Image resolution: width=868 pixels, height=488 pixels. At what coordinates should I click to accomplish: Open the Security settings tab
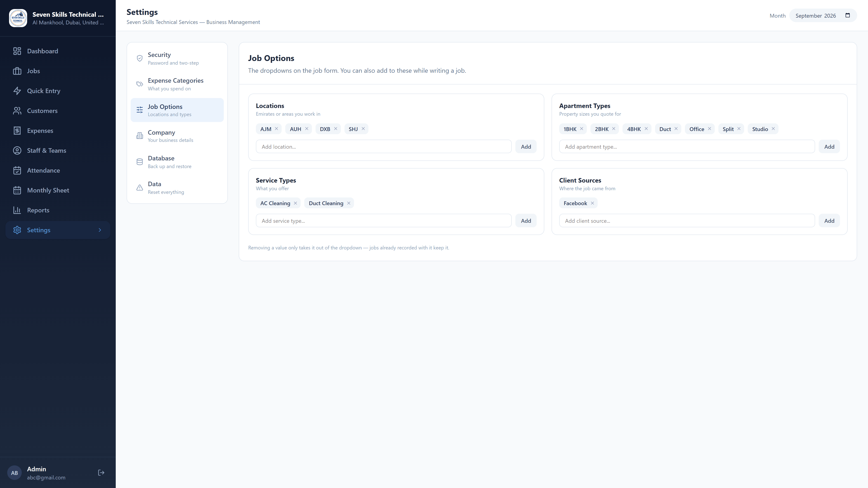click(177, 59)
